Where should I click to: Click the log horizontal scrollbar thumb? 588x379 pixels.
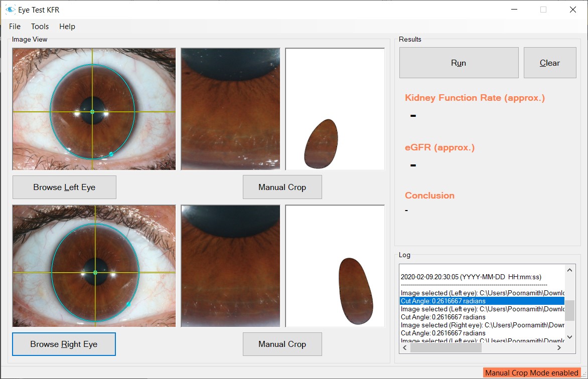click(446, 348)
